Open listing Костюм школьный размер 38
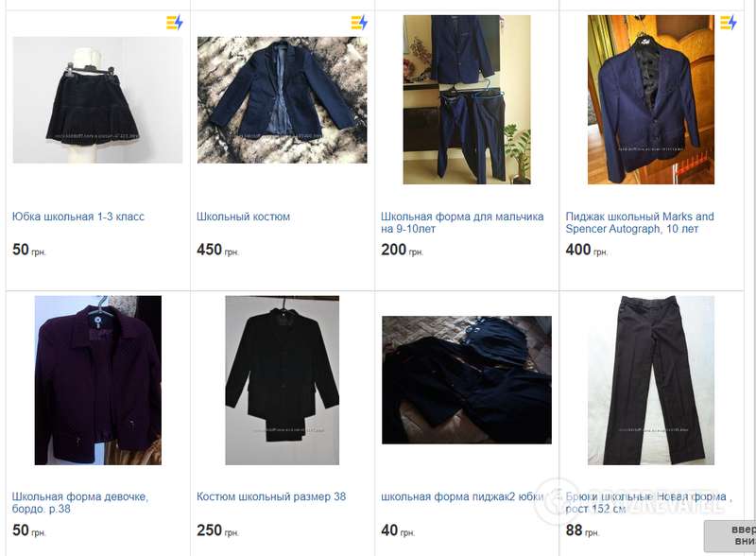The width and height of the screenshot is (756, 556). tap(271, 496)
